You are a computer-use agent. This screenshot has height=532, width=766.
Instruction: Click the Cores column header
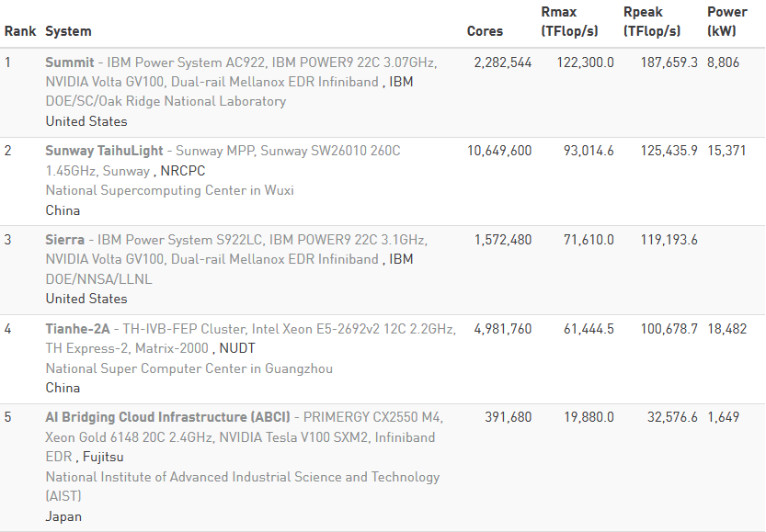click(485, 31)
